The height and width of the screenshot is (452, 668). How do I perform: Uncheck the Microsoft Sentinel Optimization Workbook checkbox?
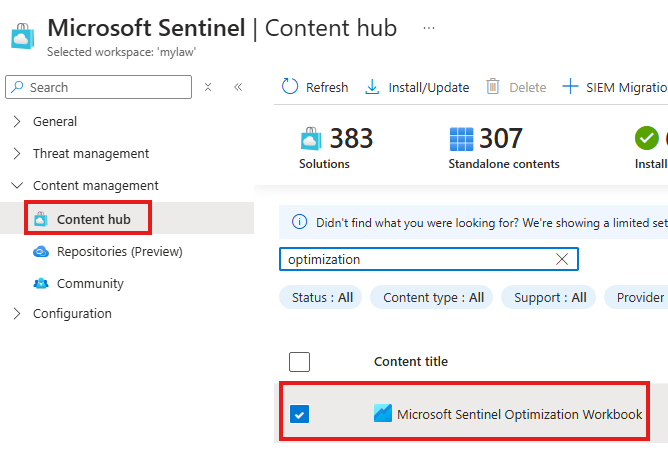point(299,414)
